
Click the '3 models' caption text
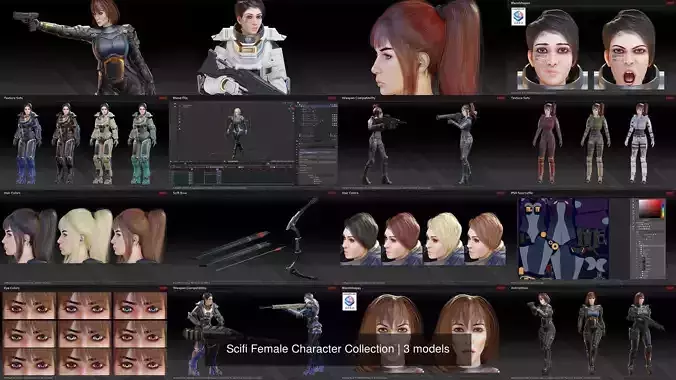point(426,349)
